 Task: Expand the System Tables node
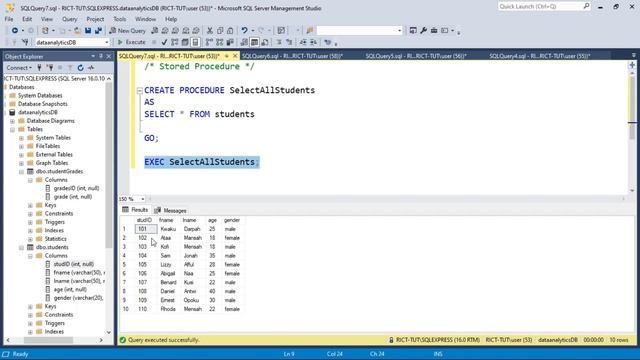click(x=21, y=138)
